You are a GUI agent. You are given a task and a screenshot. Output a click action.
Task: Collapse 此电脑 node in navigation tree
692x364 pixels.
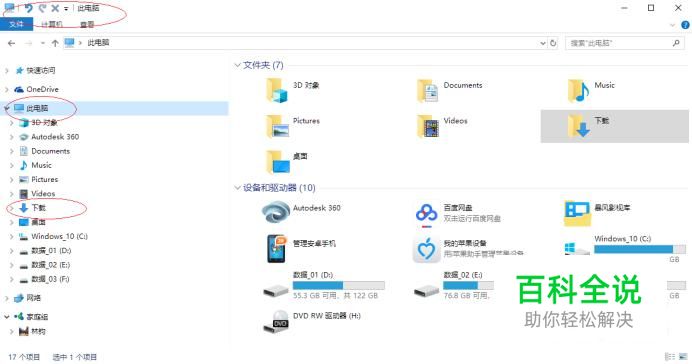point(7,109)
